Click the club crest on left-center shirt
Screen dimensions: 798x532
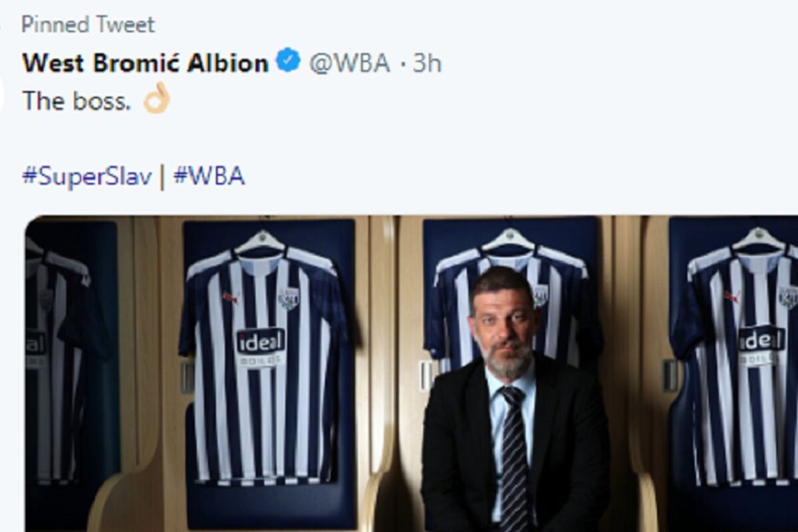pyautogui.click(x=289, y=298)
